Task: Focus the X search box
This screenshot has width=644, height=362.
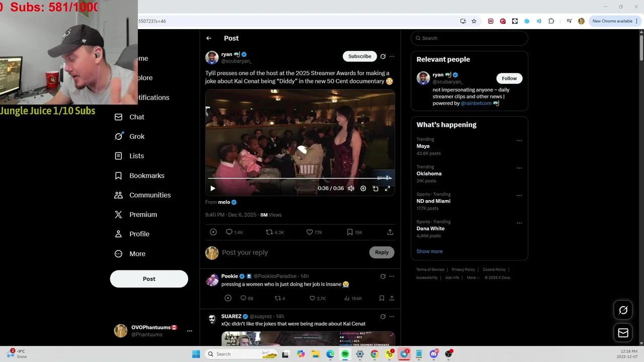Action: tap(469, 38)
